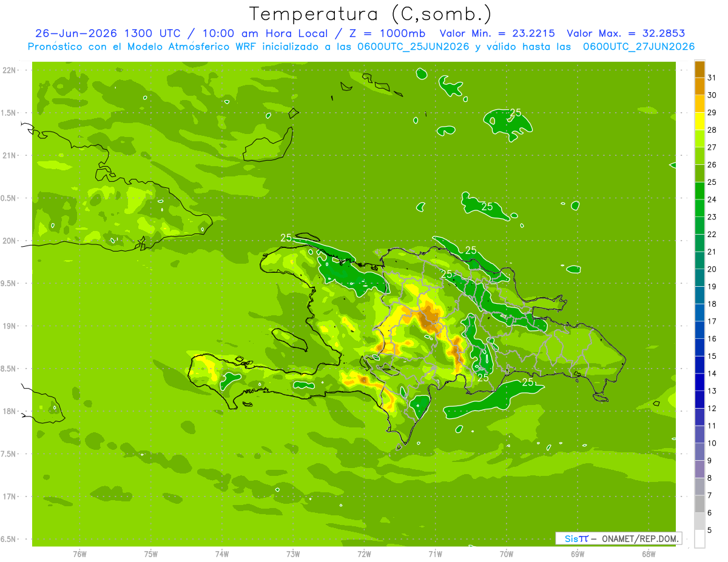Click the '72W' longitude axis label
The height and width of the screenshot is (562, 728).
364,554
